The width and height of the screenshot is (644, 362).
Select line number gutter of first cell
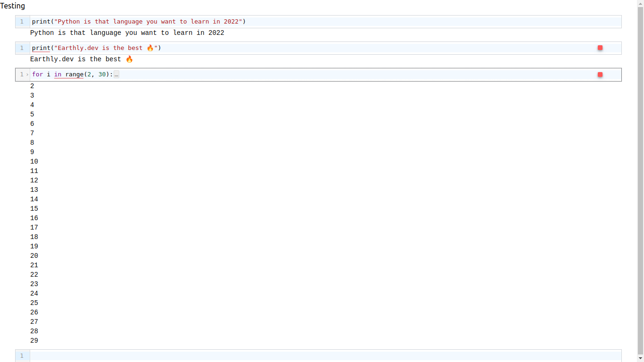point(22,22)
